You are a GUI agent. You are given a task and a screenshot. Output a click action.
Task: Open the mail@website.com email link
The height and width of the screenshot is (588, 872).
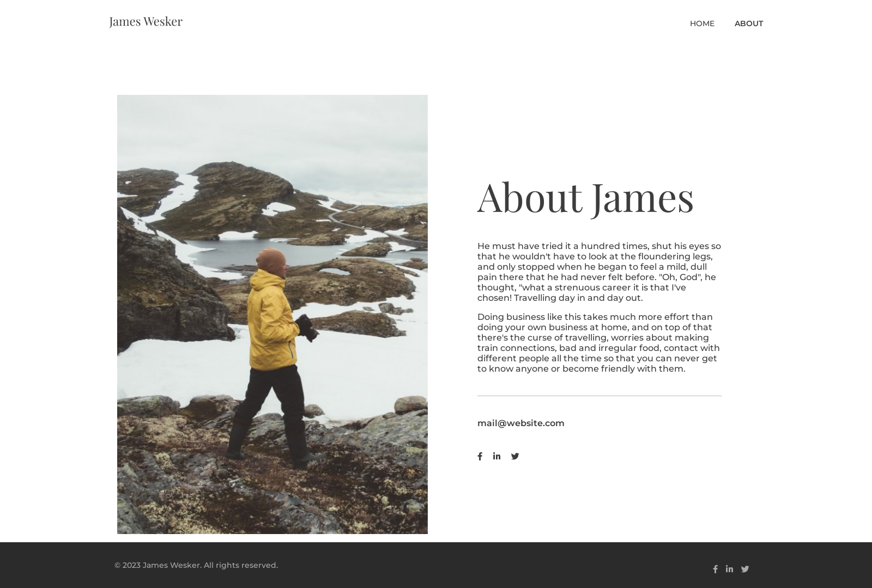pyautogui.click(x=520, y=423)
